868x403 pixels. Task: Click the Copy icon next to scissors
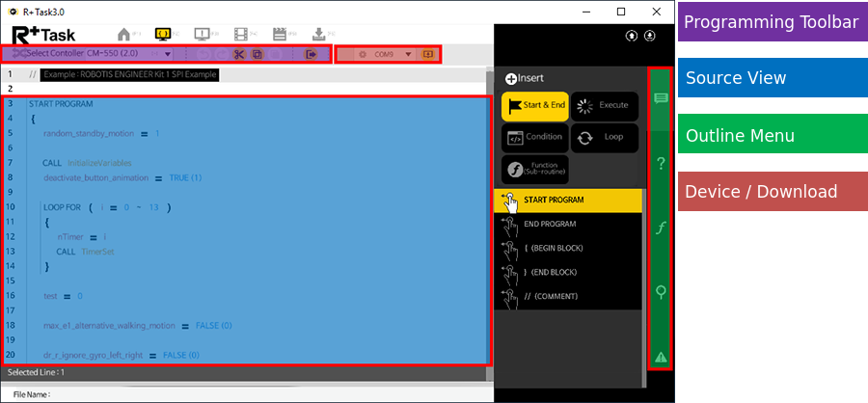257,54
